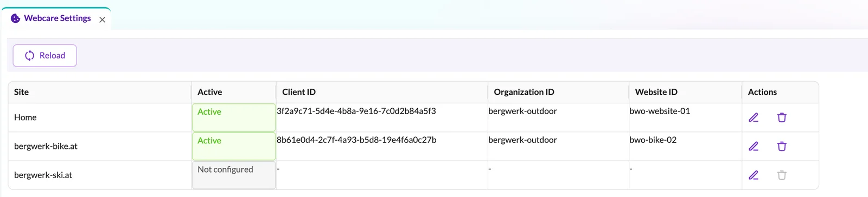
Task: Click the Actions column header
Action: [x=780, y=92]
